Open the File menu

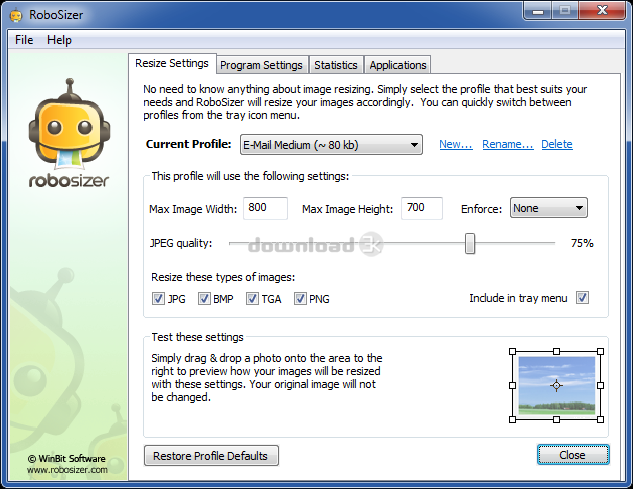coord(24,40)
